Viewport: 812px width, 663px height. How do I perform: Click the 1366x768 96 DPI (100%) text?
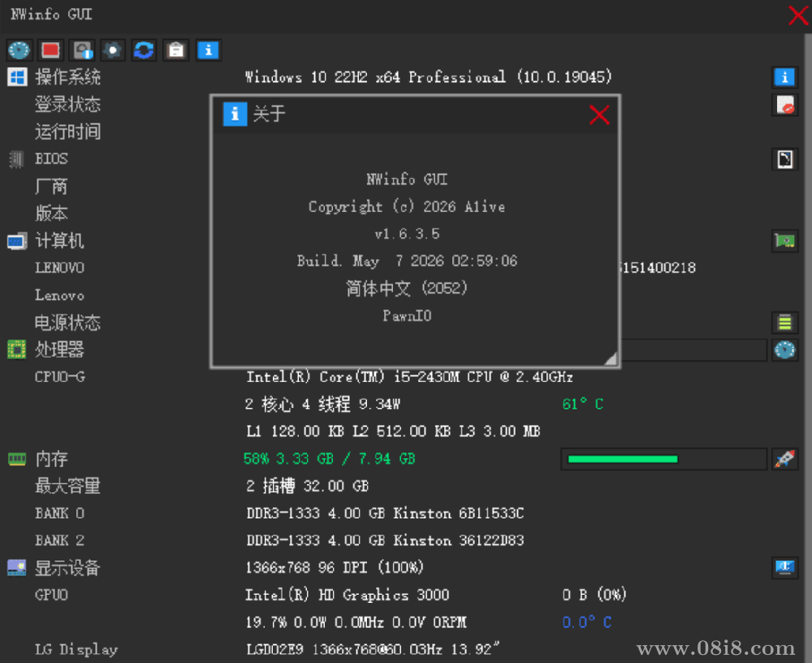click(335, 568)
